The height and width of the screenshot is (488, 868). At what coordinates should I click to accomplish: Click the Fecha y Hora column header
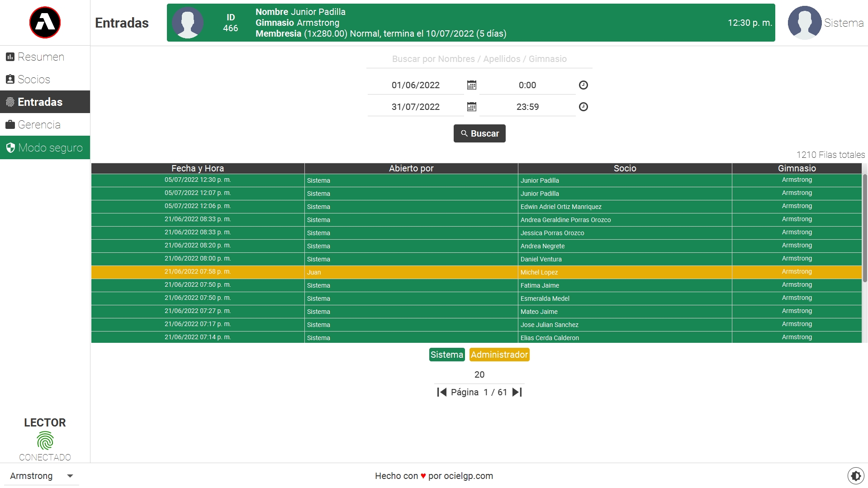198,168
